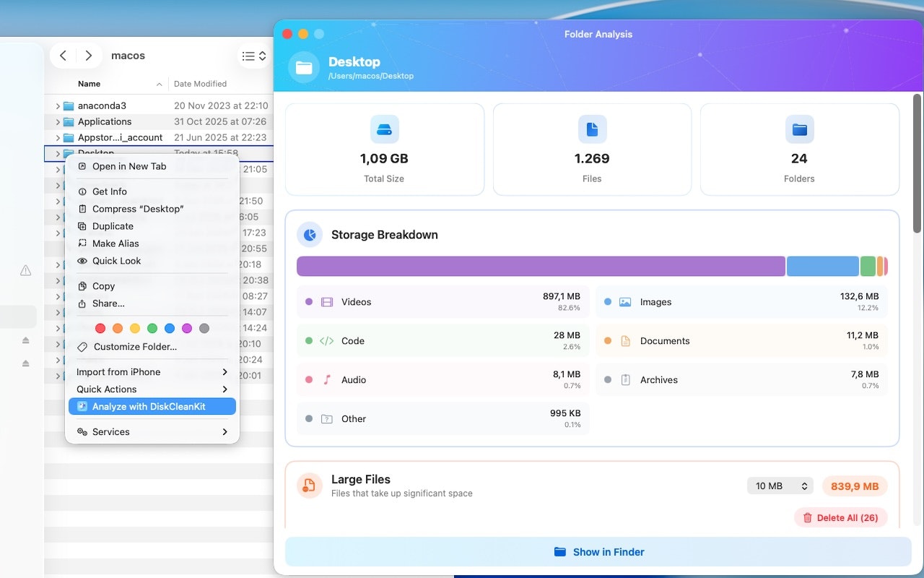Pick the yellow tag color
Image resolution: width=924 pixels, height=578 pixels.
click(135, 328)
